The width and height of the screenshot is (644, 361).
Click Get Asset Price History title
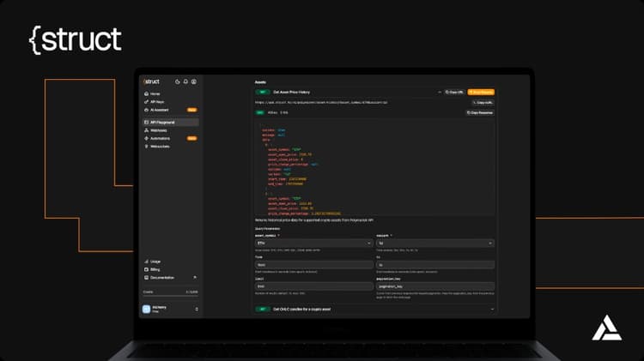coord(292,93)
